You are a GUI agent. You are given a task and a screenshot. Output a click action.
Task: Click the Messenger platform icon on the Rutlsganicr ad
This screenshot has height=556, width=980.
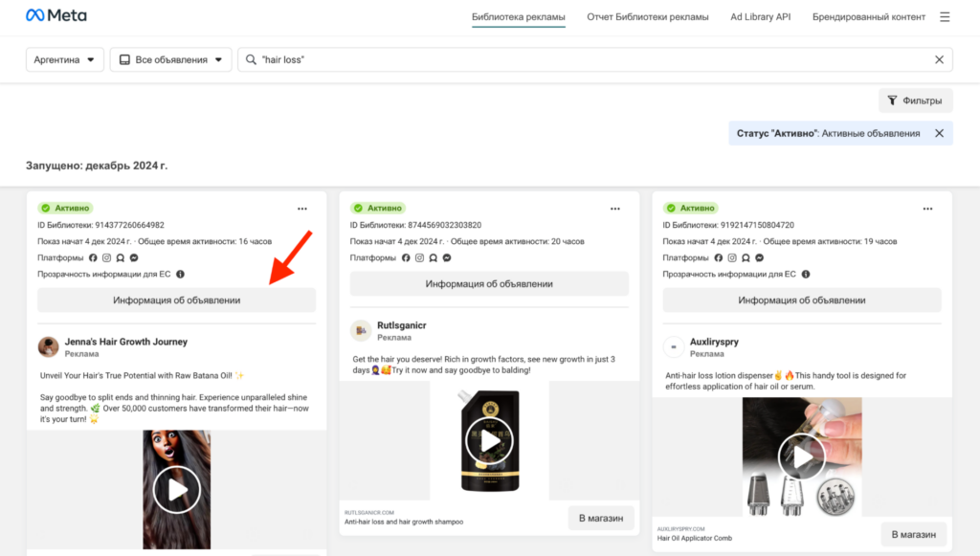click(x=447, y=257)
